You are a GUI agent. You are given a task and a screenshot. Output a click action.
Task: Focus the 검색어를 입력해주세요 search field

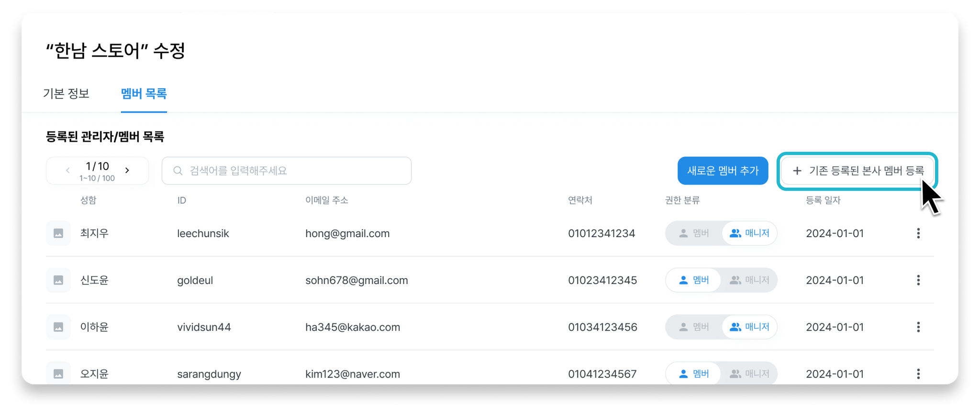(x=287, y=171)
